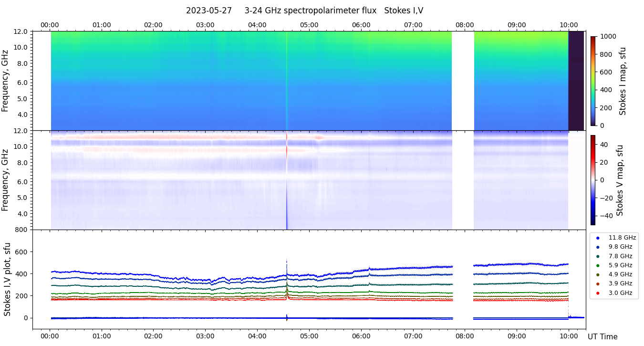Click the dark purple block after 10:00

(576, 81)
